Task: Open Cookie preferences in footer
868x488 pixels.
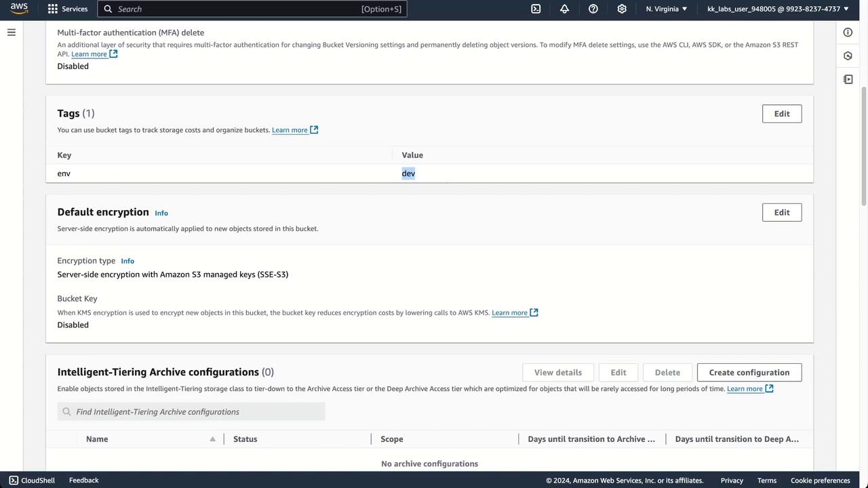Action: click(821, 481)
